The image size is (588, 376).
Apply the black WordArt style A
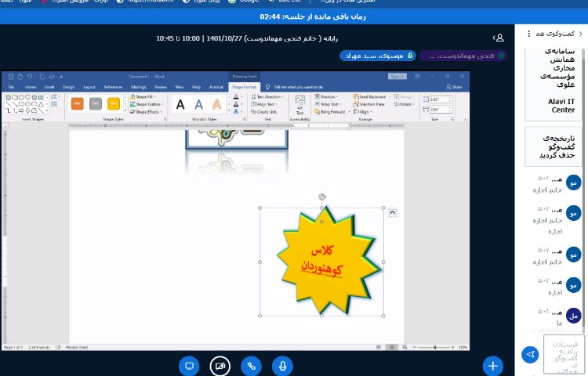point(180,104)
